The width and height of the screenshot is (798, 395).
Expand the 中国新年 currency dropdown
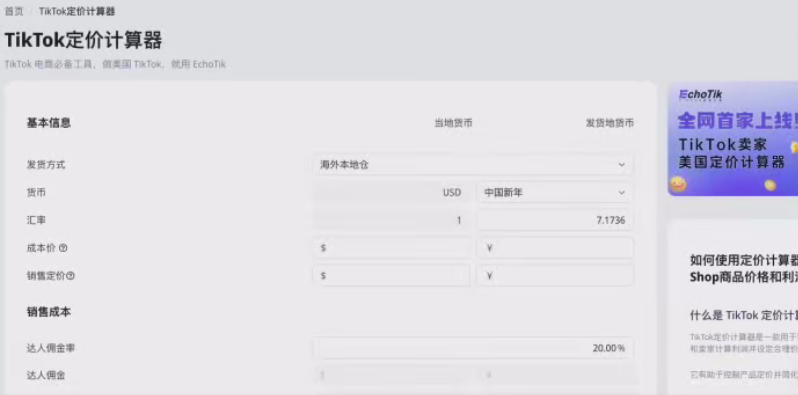coord(555,192)
